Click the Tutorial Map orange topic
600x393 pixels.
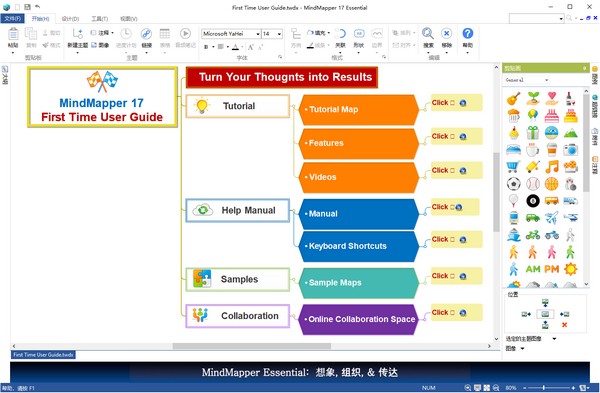(x=359, y=110)
